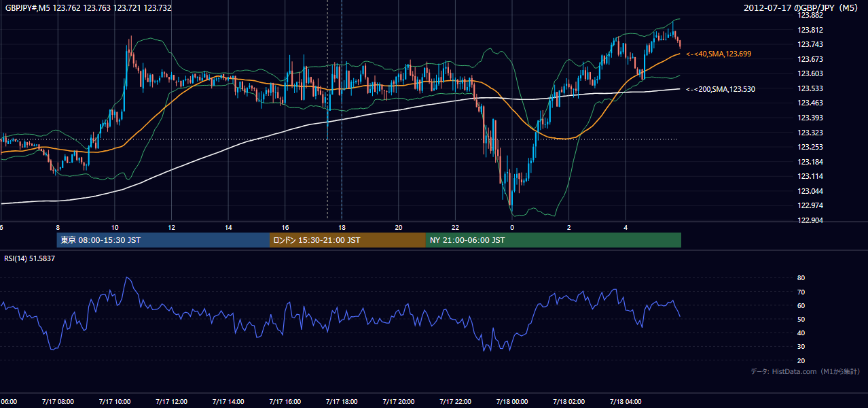The height and width of the screenshot is (408, 868).
Task: Click the 7/18 00:00 bottom time label
Action: (x=511, y=402)
